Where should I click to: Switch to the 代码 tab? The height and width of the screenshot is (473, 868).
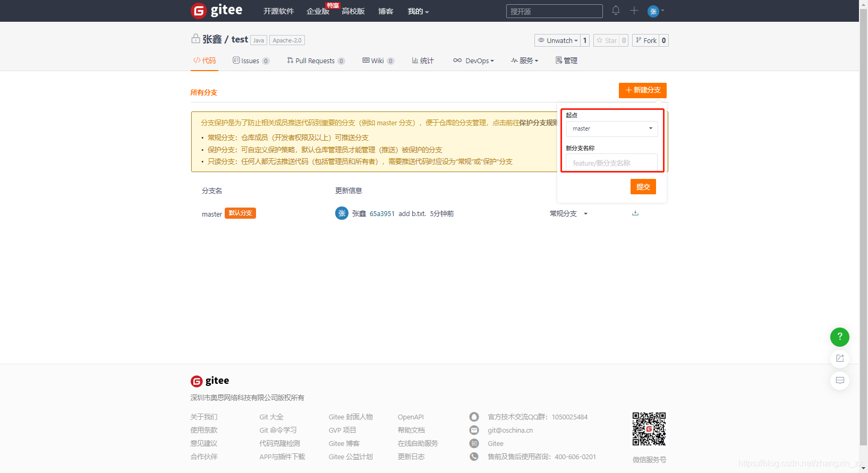[x=205, y=61]
